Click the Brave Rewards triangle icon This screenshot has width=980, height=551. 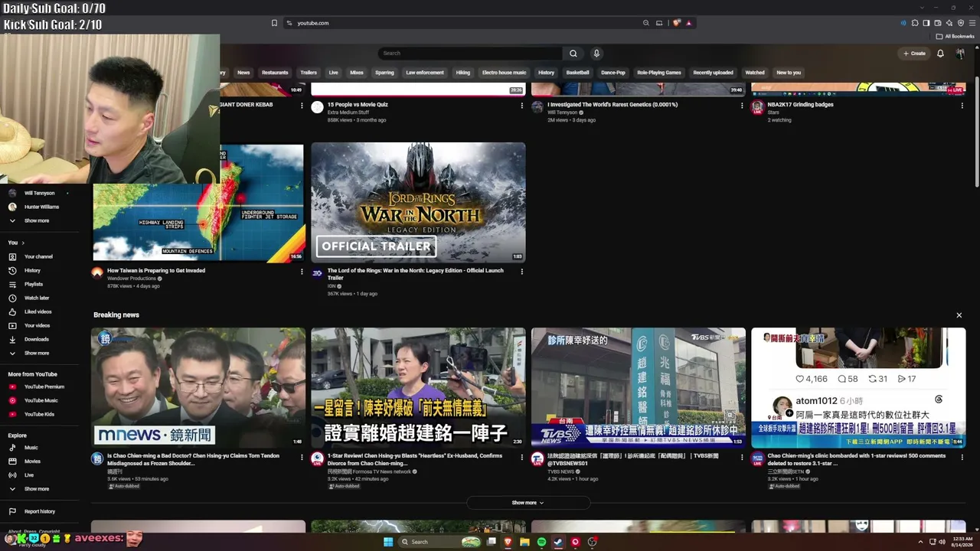coord(688,23)
